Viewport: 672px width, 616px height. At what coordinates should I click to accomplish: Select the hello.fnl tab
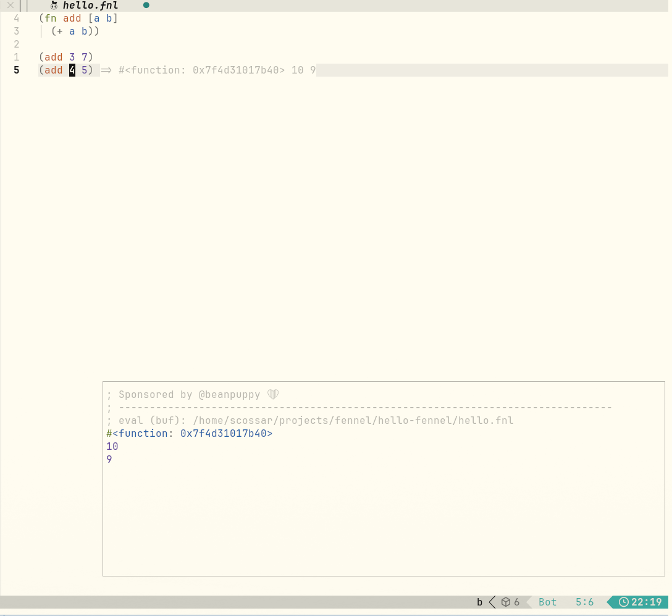(90, 5)
